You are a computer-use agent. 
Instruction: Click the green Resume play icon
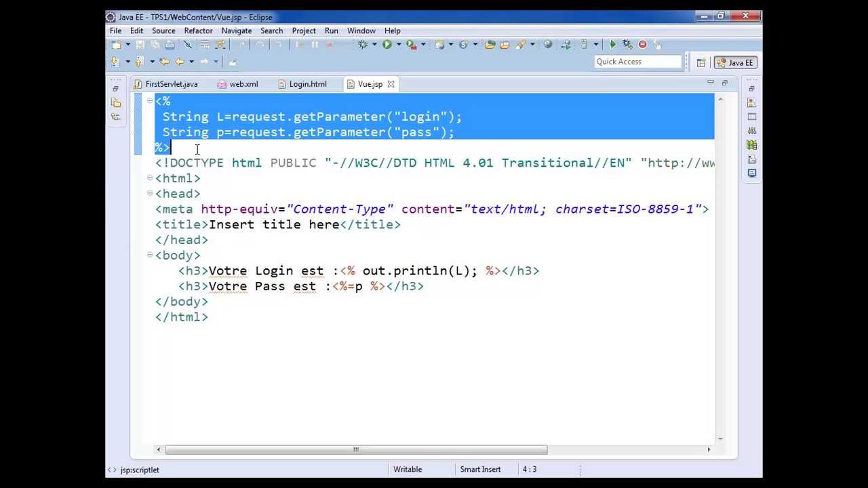tap(613, 45)
